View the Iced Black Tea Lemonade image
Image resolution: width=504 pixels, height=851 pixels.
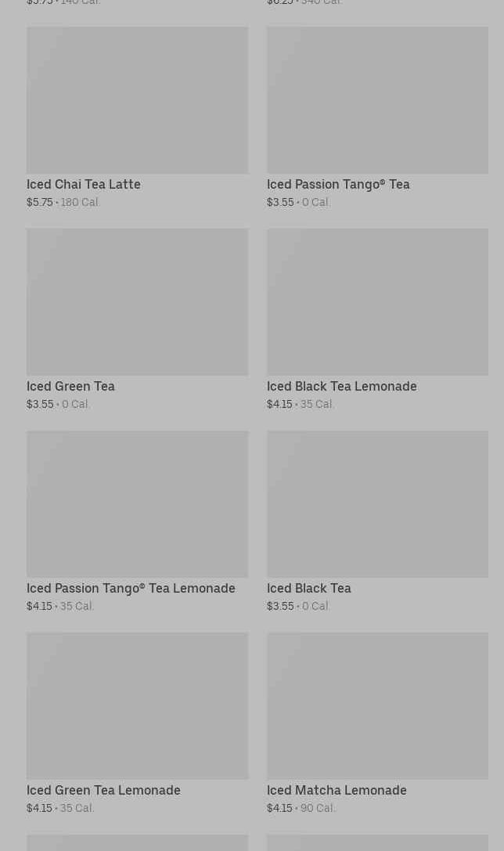tap(377, 301)
